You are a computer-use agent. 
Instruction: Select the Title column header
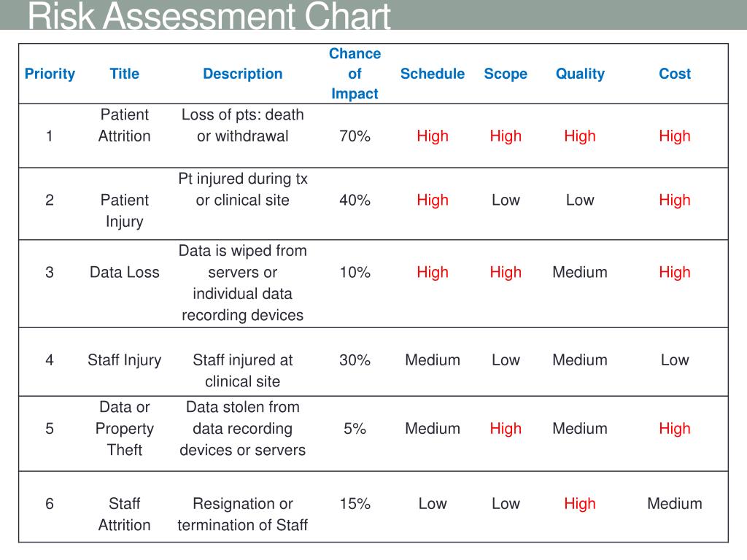click(x=124, y=74)
